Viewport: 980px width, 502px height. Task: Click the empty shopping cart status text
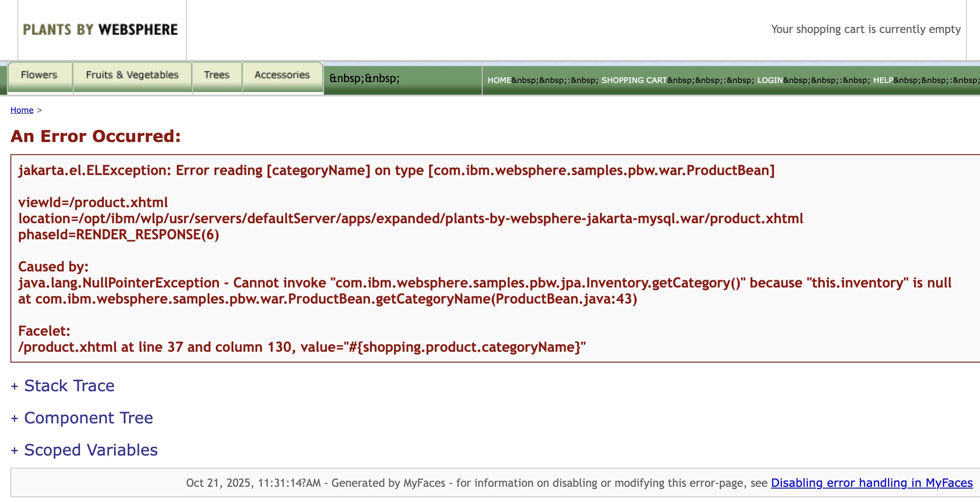click(x=865, y=30)
